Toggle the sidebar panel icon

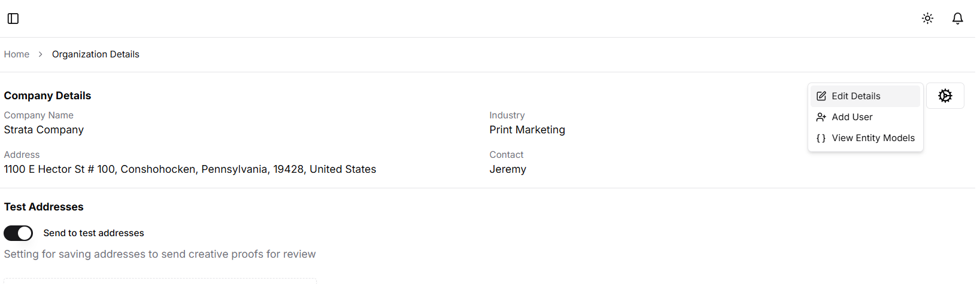(x=13, y=19)
